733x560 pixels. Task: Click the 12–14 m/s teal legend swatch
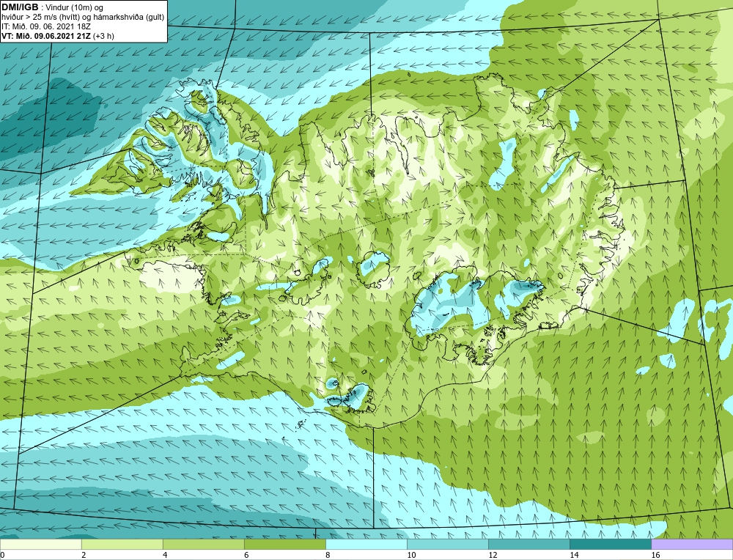click(x=528, y=544)
